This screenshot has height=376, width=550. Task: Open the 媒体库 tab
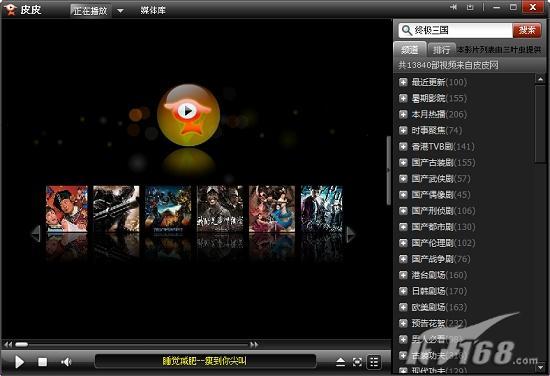[153, 11]
